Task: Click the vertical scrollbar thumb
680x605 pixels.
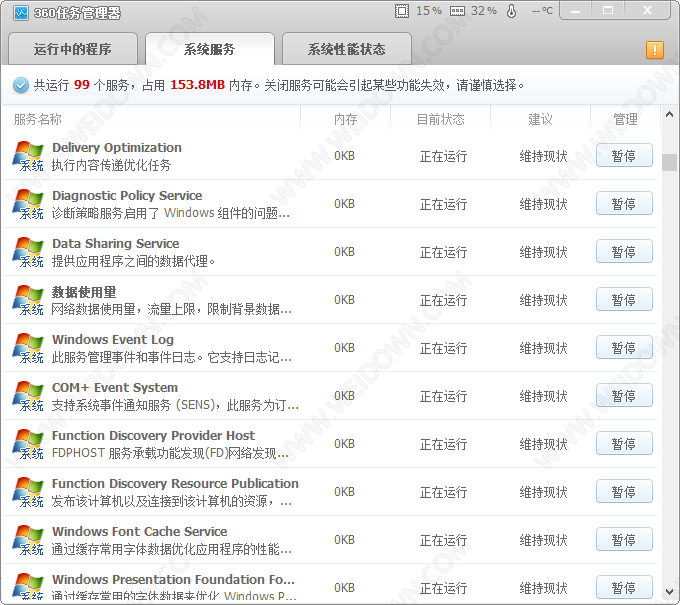Action: [670, 163]
